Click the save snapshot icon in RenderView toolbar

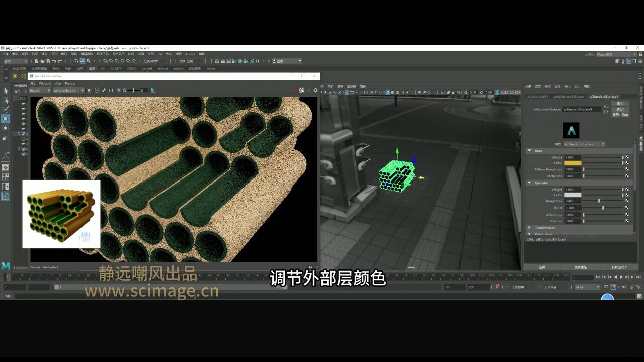(153, 90)
